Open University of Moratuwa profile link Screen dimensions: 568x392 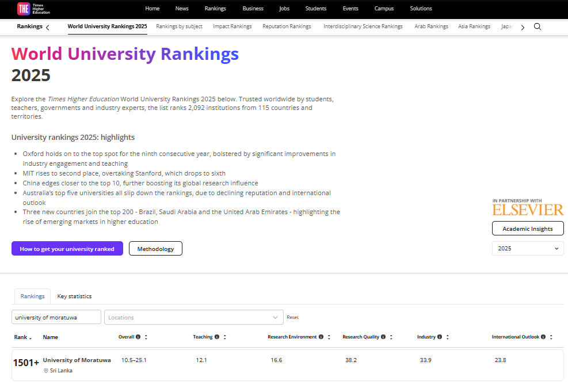[x=77, y=360]
